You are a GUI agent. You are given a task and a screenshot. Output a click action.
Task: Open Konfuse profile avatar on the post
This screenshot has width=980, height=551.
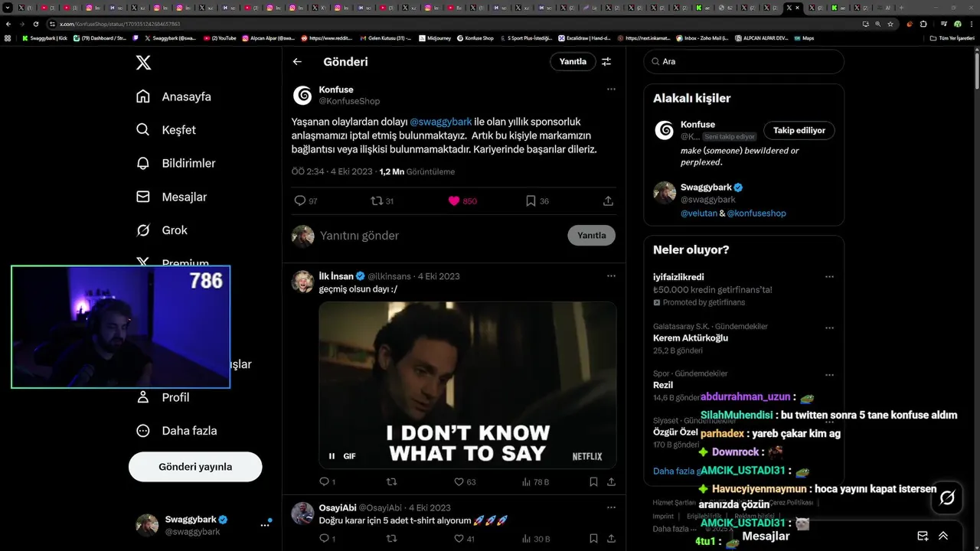tap(302, 95)
